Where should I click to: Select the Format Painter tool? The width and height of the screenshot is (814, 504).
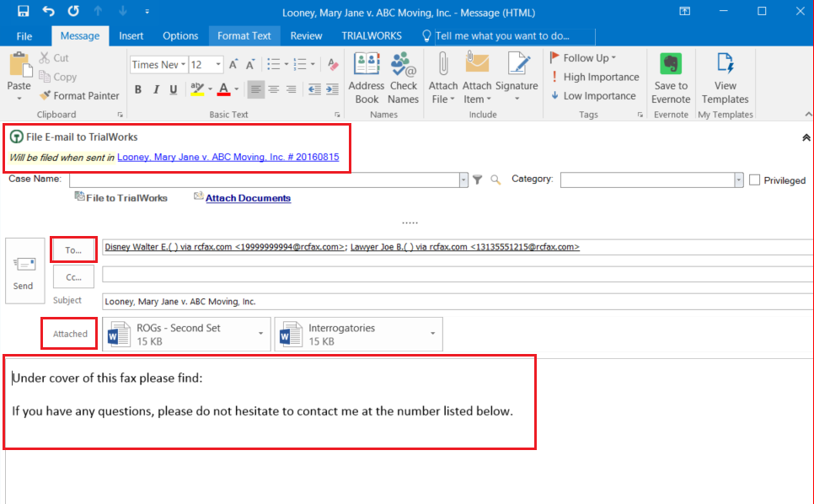pyautogui.click(x=79, y=95)
